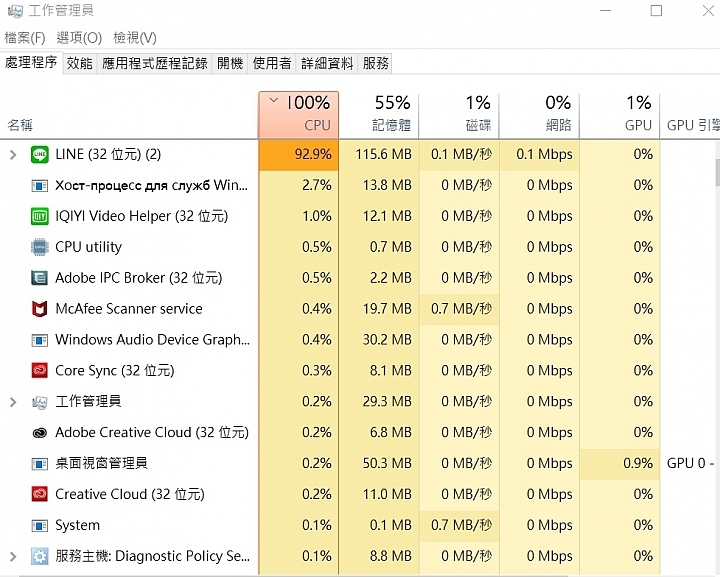
Task: Switch to the 詳細資料 tab
Action: coord(327,63)
